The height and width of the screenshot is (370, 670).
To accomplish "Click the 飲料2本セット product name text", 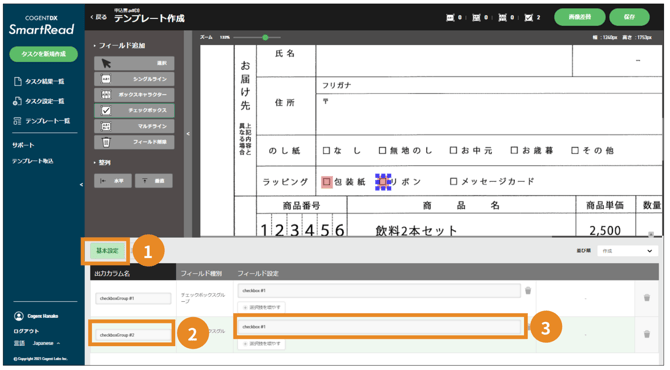I will 416,231.
